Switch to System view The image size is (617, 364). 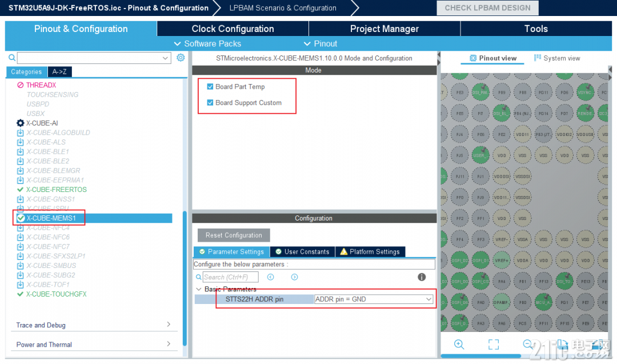coord(557,58)
